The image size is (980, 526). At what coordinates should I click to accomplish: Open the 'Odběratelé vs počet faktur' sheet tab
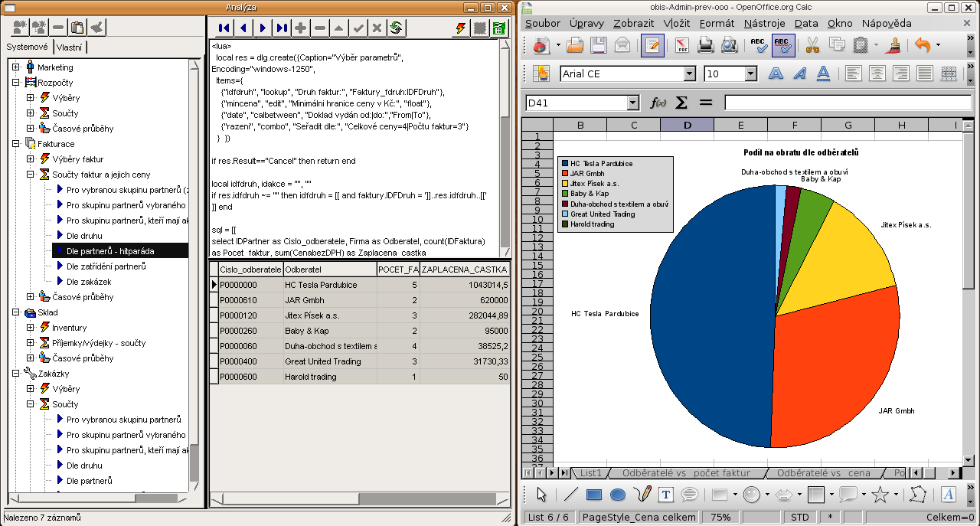tap(685, 473)
